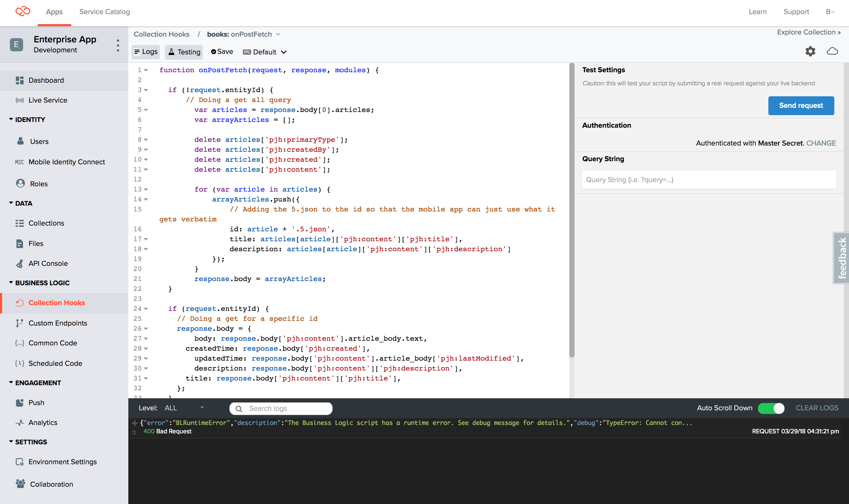Open Custom Endpoints from sidebar
The height and width of the screenshot is (504, 849).
coord(57,323)
